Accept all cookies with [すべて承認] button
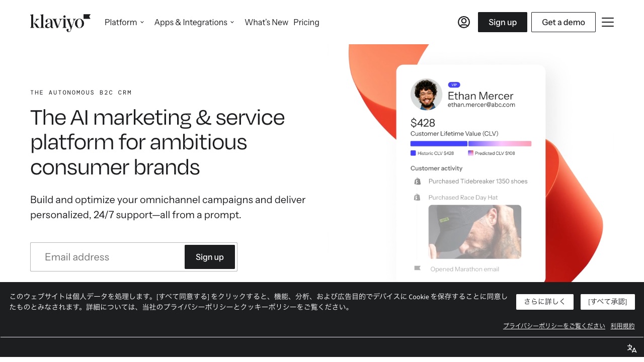This screenshot has width=644, height=362. (608, 302)
